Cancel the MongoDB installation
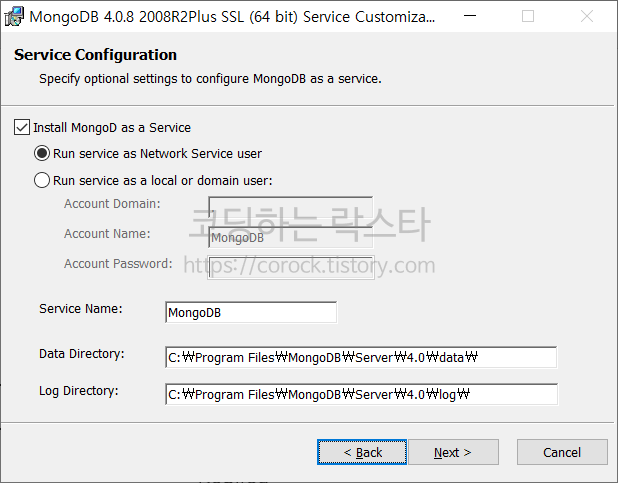The height and width of the screenshot is (483, 618). coord(562,452)
